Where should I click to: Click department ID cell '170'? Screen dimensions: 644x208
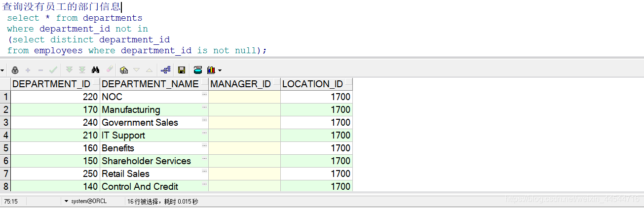point(55,109)
